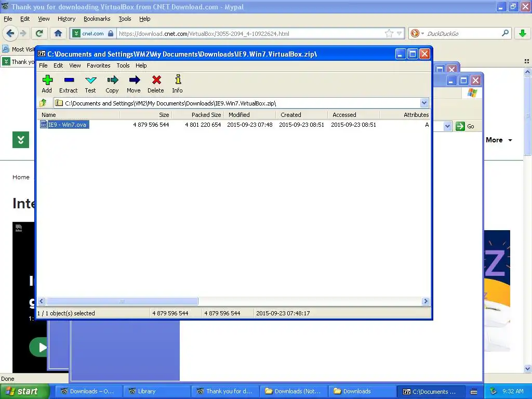This screenshot has width=532, height=399.
Task: Sort by the Size column header
Action: click(146, 115)
